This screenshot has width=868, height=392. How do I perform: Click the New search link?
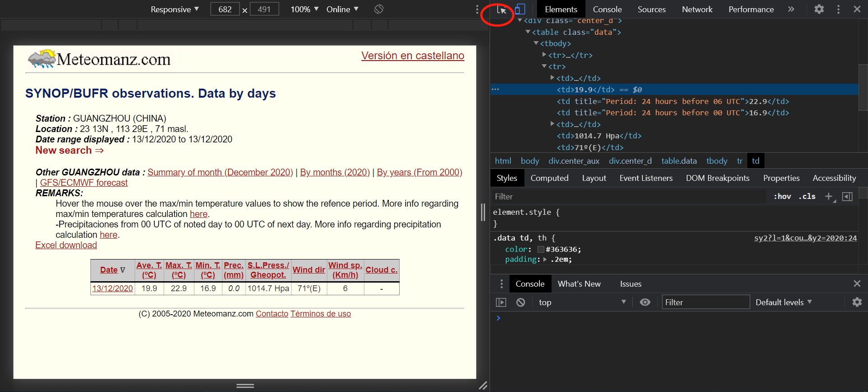tap(70, 150)
